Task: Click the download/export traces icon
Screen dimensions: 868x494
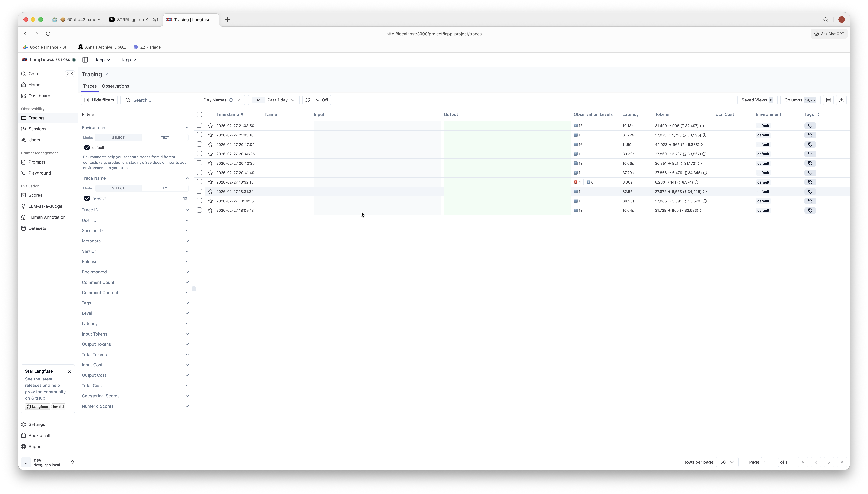Action: tap(841, 100)
